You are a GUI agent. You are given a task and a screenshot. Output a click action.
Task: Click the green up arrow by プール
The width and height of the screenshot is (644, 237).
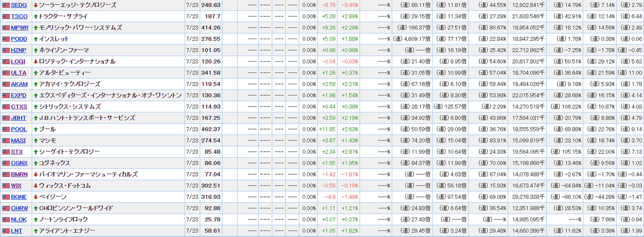pos(35,129)
